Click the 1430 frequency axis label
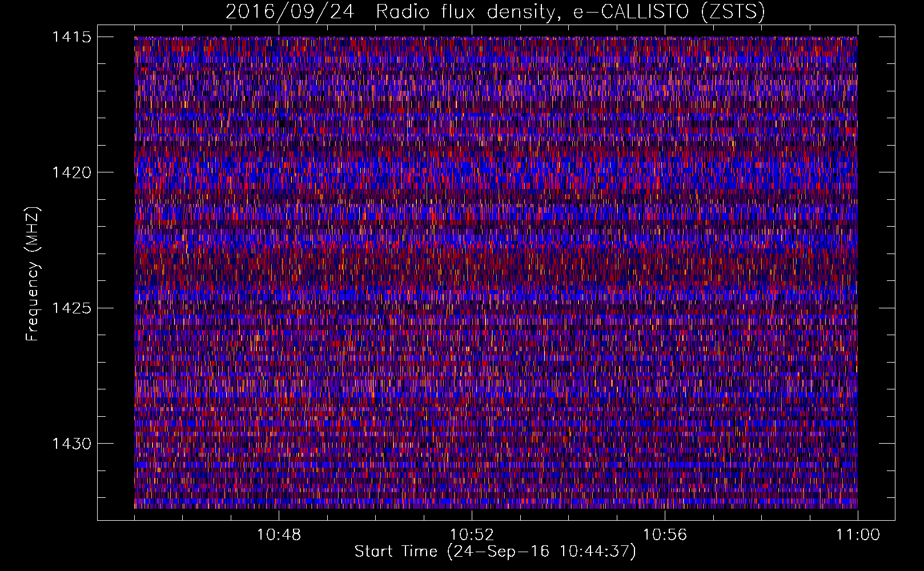 coord(71,444)
